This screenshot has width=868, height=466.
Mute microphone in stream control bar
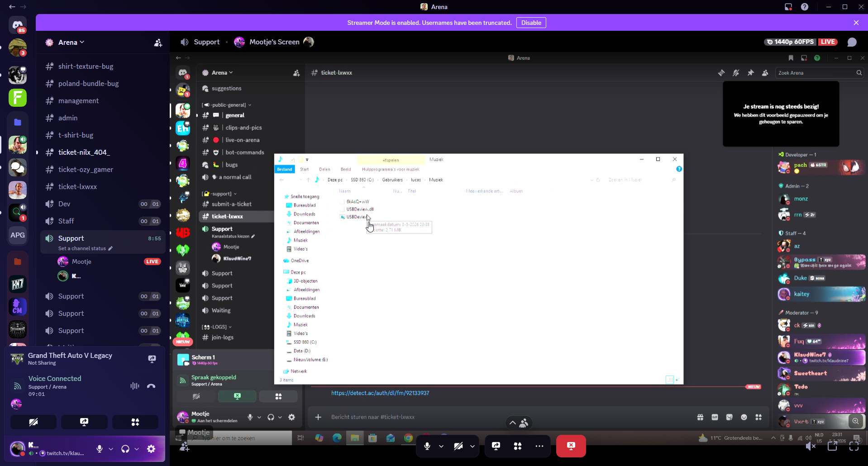(427, 446)
